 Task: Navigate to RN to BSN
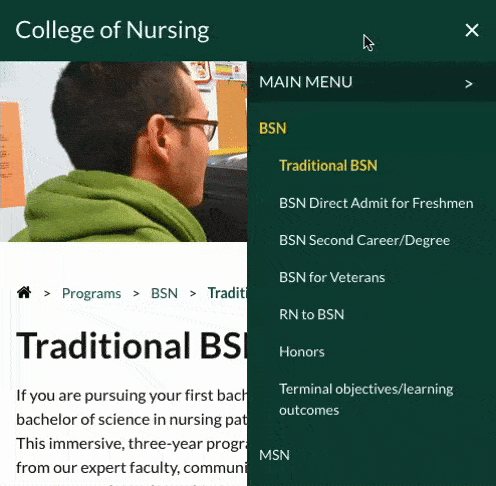[x=311, y=314]
